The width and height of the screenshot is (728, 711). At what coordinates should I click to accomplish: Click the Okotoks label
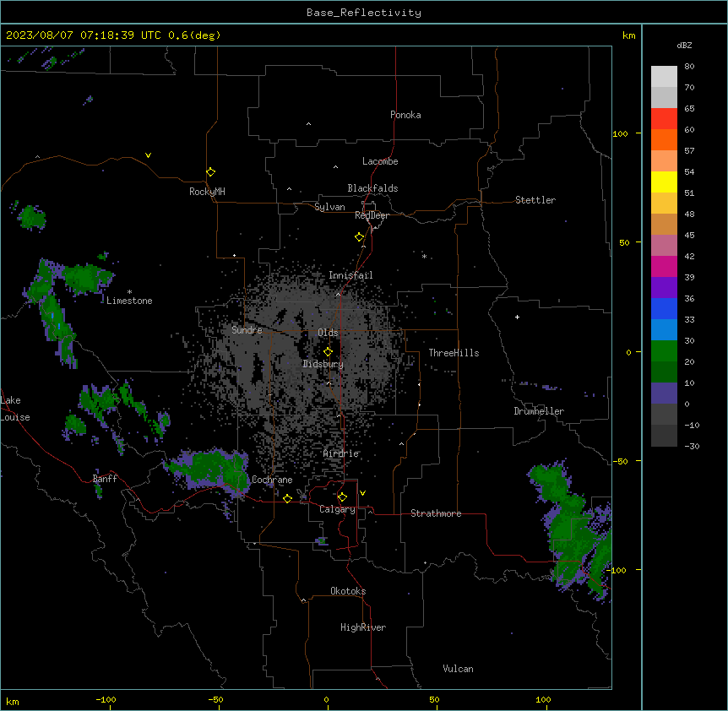[348, 591]
